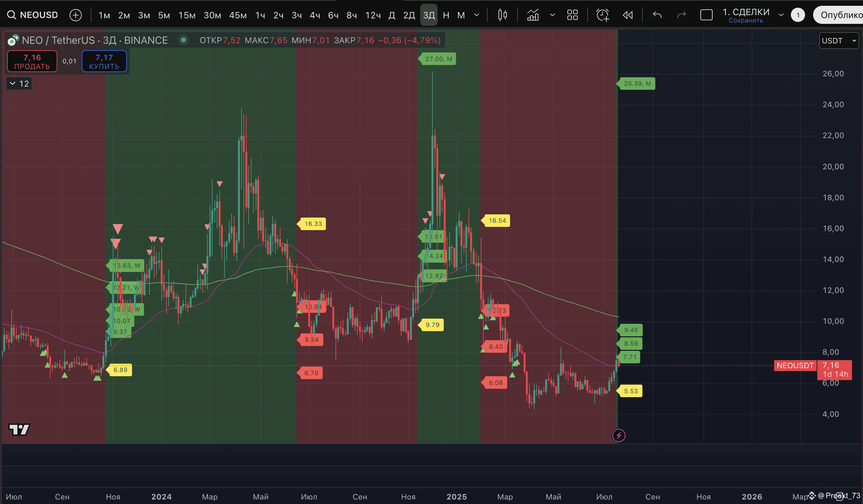Open indicator templates grid icon
Image resolution: width=863 pixels, height=504 pixels.
(572, 15)
